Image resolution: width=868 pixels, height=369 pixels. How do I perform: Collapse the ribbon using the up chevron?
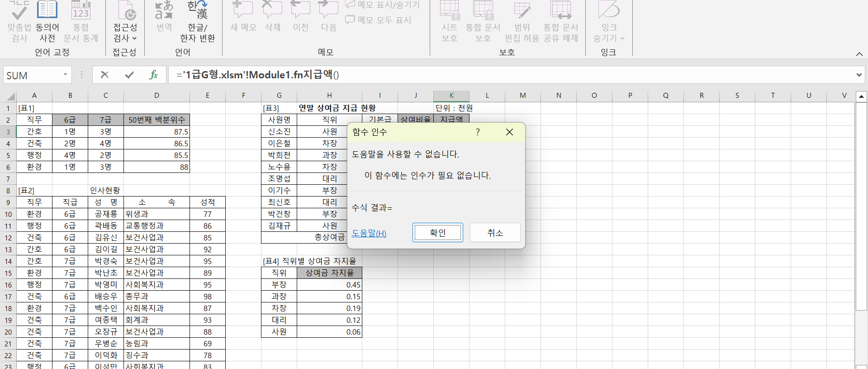[x=859, y=54]
